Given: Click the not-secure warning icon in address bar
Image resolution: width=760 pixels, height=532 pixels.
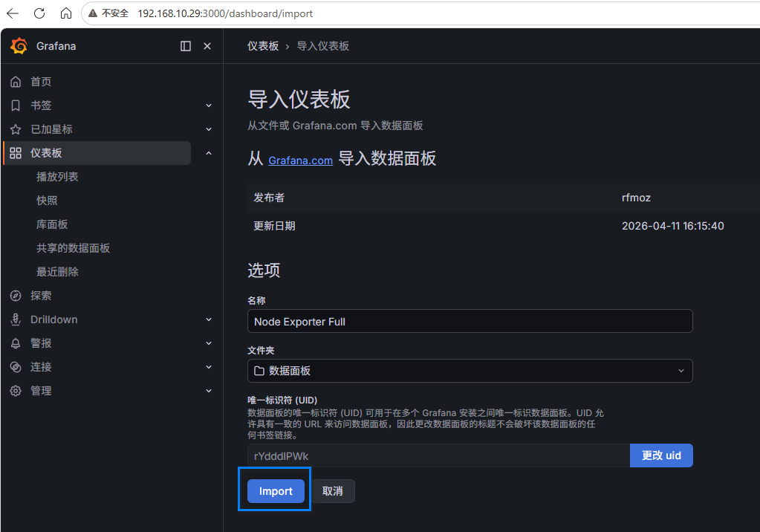Looking at the screenshot, I should (x=93, y=13).
